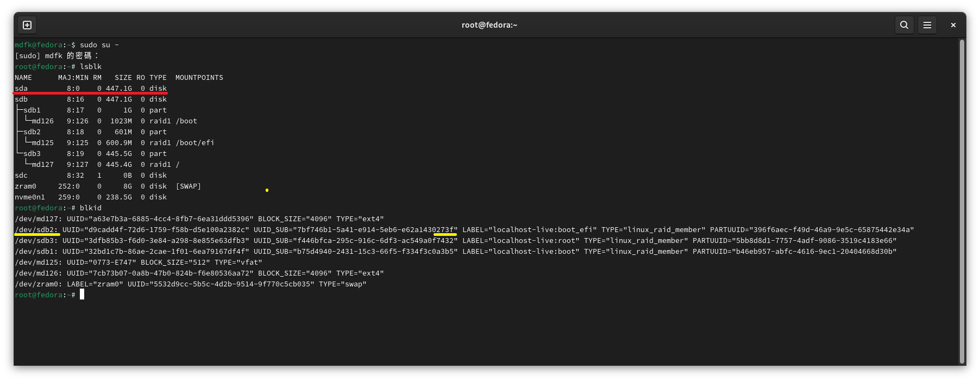
Task: Click the [SWAP] mountpoint text
Action: pos(189,186)
